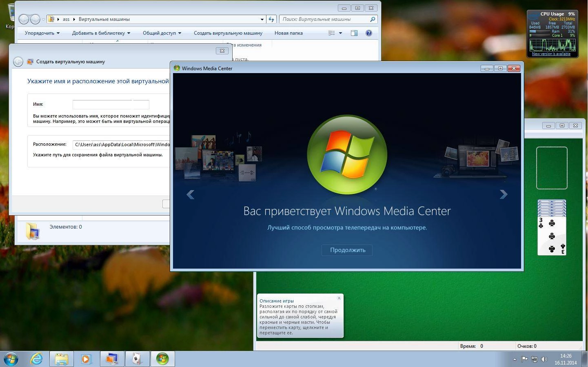Click the network tray icon
This screenshot has height=367, width=588.
(534, 359)
